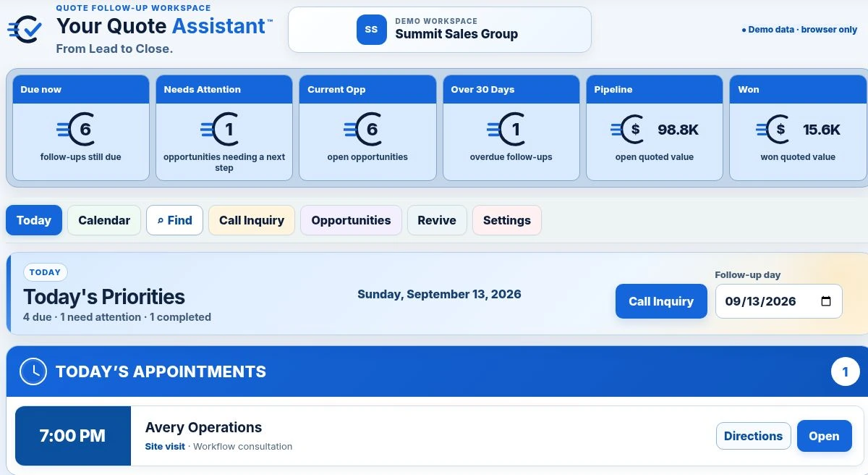Open the Over 30 Days stat card header
The height and width of the screenshot is (475, 868).
coord(511,90)
